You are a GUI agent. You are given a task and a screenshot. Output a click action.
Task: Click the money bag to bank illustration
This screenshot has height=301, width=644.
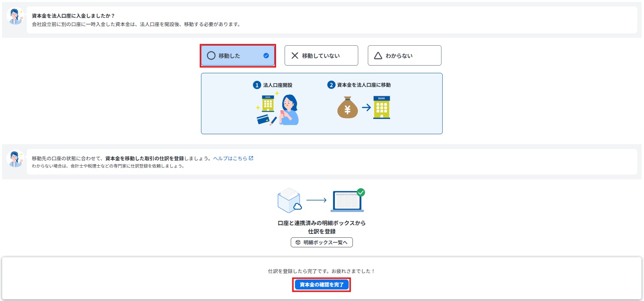pos(364,107)
